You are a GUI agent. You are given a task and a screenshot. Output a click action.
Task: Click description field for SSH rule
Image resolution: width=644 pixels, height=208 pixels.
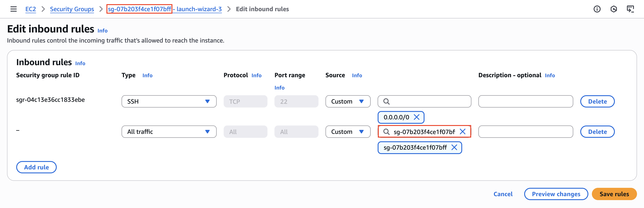pyautogui.click(x=525, y=101)
